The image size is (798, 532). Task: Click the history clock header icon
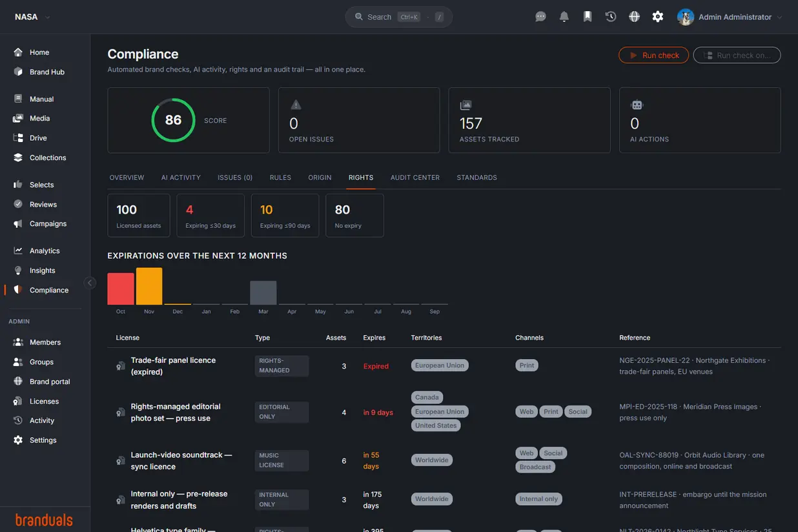click(x=611, y=17)
